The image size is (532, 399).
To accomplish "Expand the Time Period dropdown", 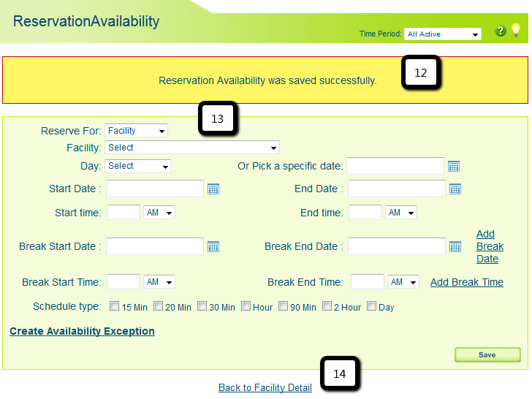I will [443, 34].
